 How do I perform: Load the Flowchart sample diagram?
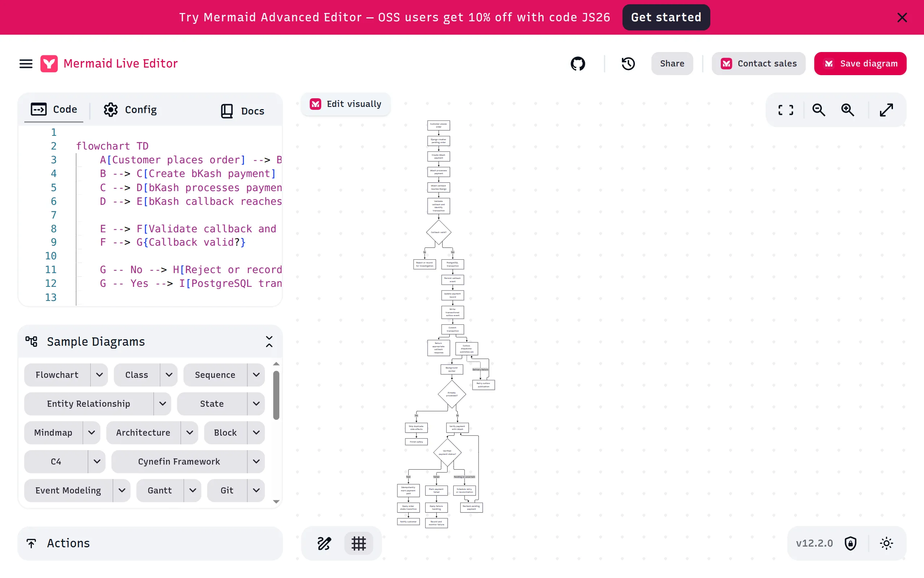(57, 375)
